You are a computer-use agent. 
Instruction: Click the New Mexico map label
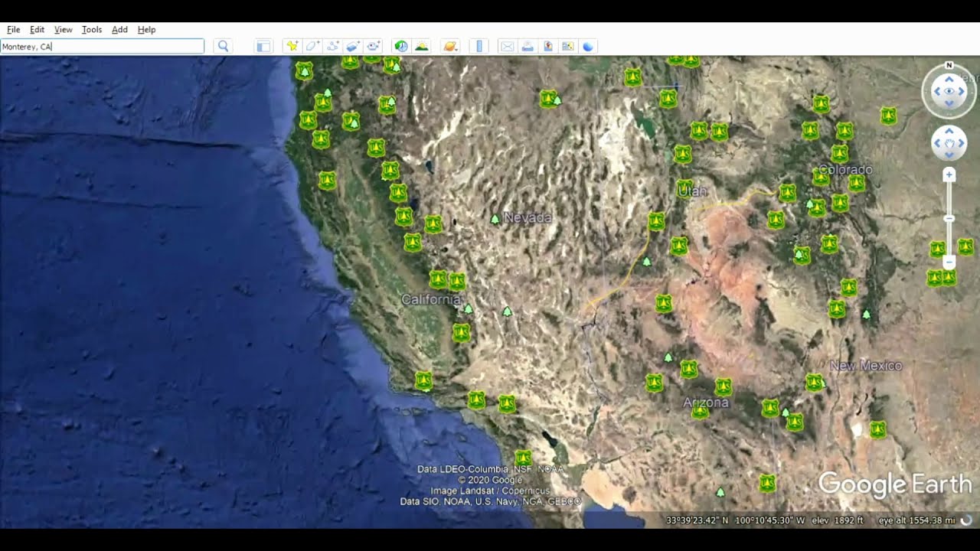pyautogui.click(x=866, y=366)
